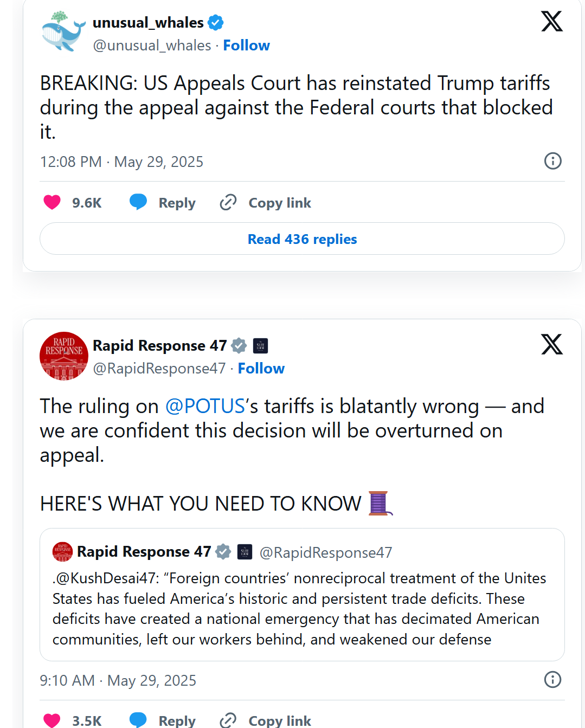
Task: Click the 12:08 PM May 29 timestamp
Action: tap(121, 162)
